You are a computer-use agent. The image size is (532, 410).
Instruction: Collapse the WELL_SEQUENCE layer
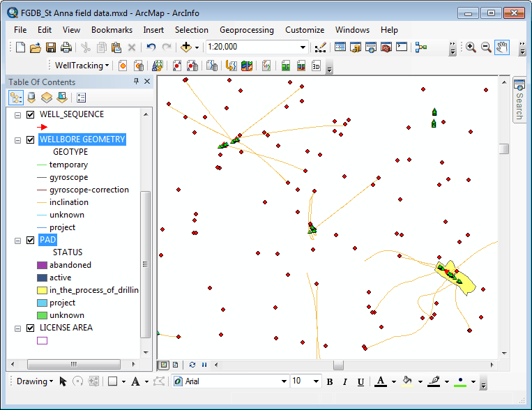click(17, 115)
